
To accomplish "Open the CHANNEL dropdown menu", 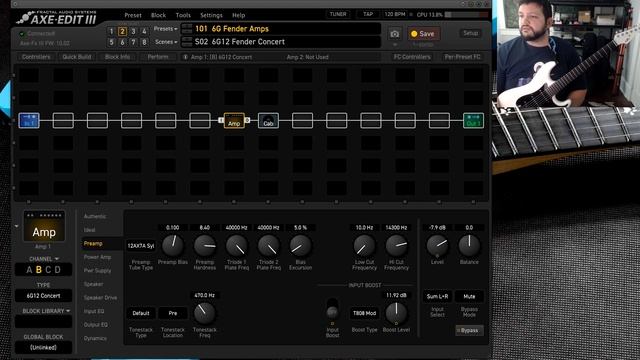I will pos(44,259).
